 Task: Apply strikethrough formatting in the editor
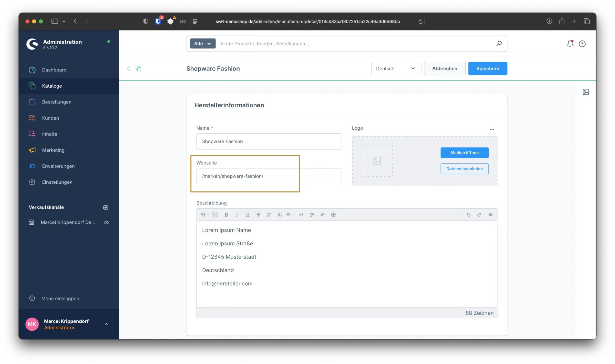coord(258,215)
